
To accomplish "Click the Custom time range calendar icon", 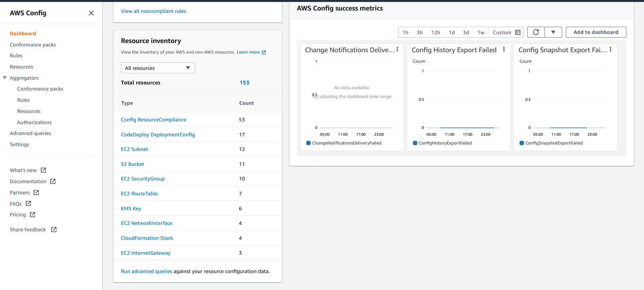I will pos(518,33).
